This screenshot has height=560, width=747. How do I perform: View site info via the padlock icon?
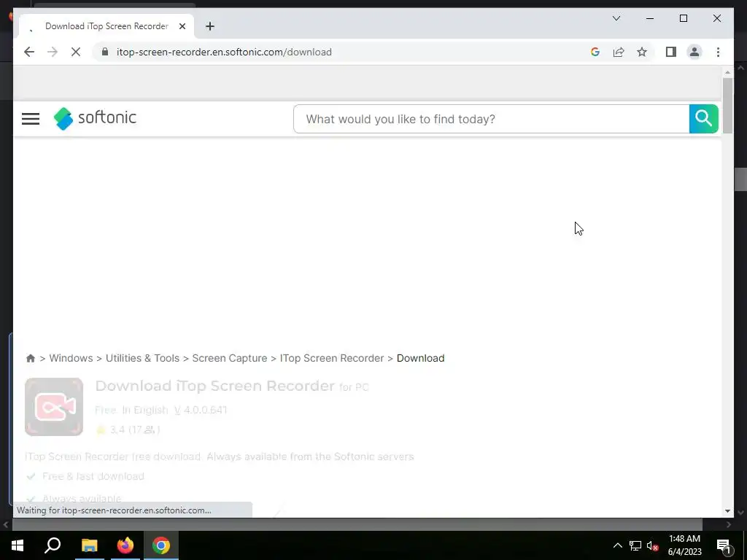pos(105,52)
